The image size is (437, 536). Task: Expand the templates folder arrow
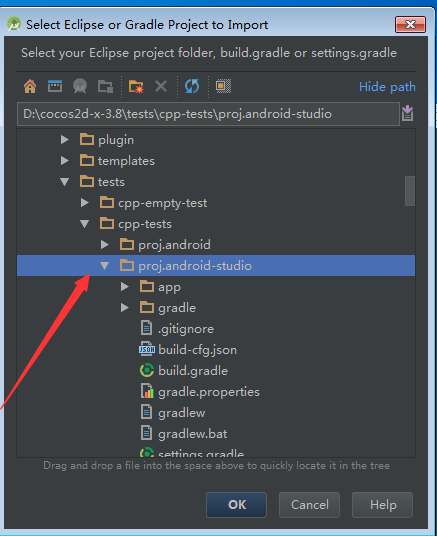(x=65, y=160)
